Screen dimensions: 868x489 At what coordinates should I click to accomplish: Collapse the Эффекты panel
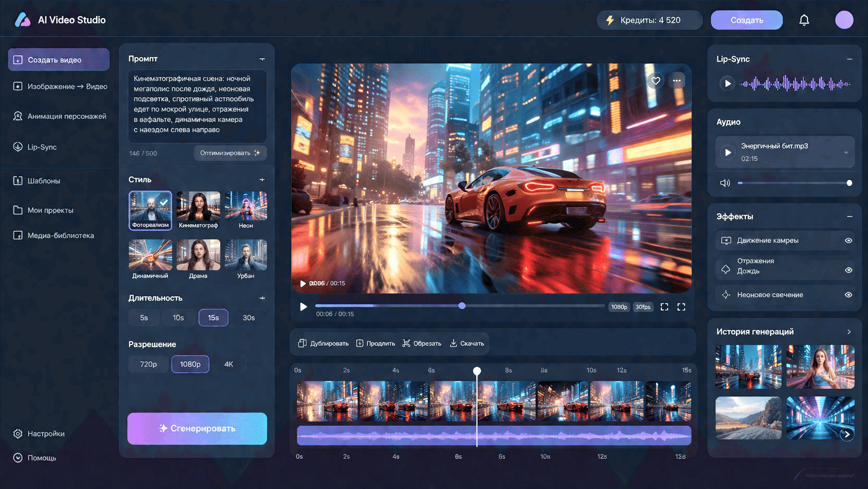click(849, 217)
